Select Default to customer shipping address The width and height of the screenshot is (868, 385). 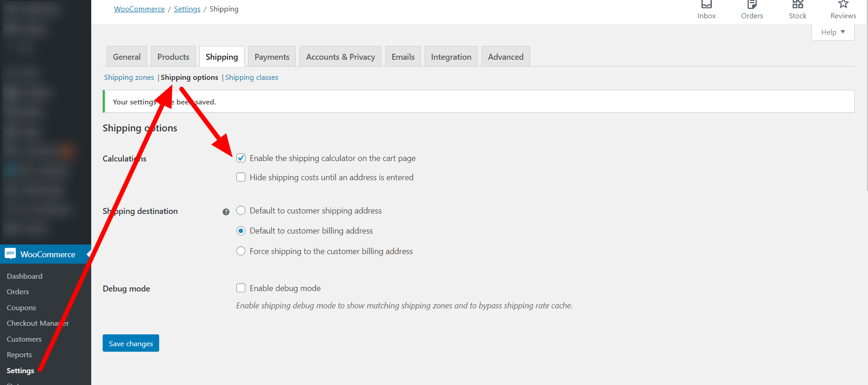point(241,210)
